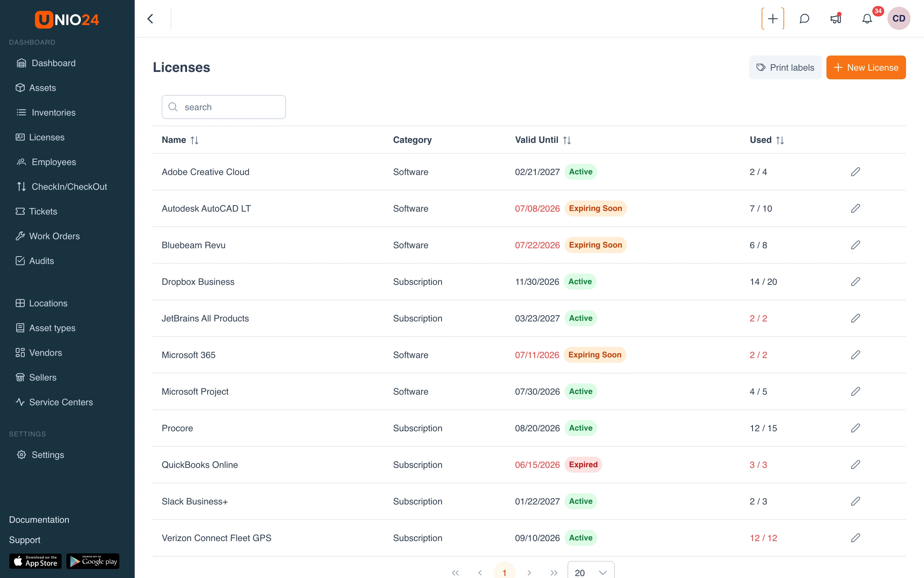This screenshot has height=578, width=924.
Task: Click the Google Play badge
Action: (x=93, y=561)
